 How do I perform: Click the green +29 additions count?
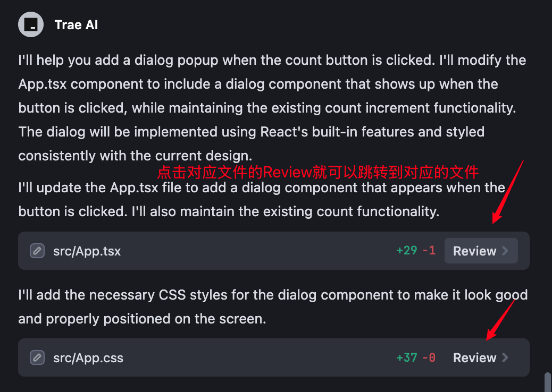click(x=407, y=251)
